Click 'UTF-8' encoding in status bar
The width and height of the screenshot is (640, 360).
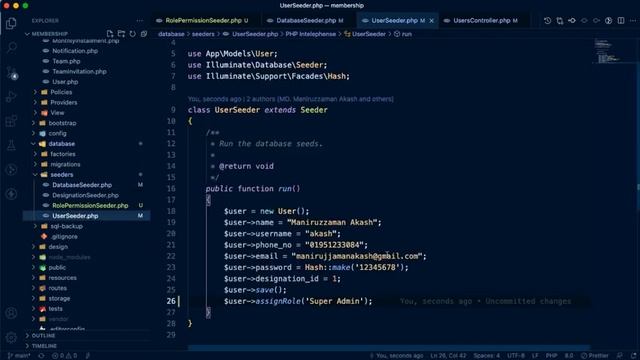516,356
